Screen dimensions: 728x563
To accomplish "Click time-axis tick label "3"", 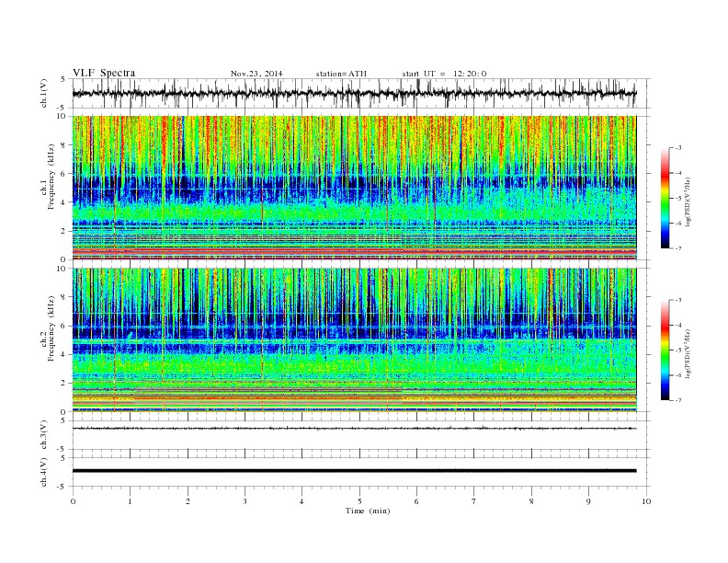I will [x=245, y=501].
